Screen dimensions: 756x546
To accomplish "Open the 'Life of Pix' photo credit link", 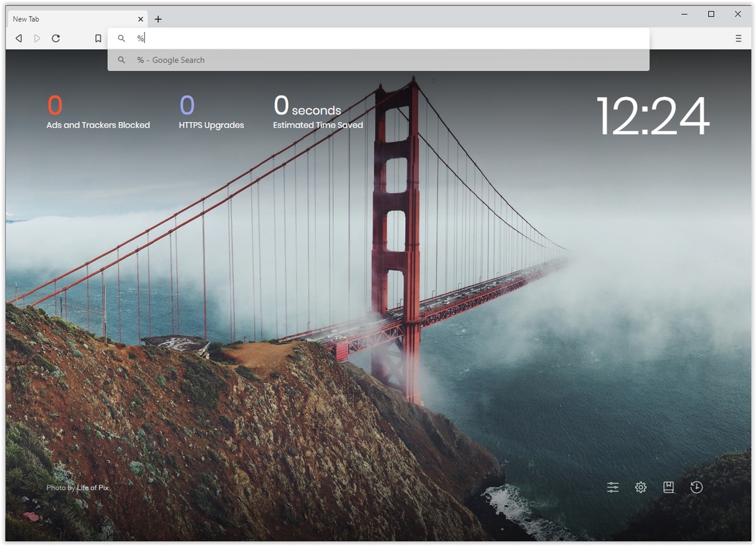I will pos(93,487).
